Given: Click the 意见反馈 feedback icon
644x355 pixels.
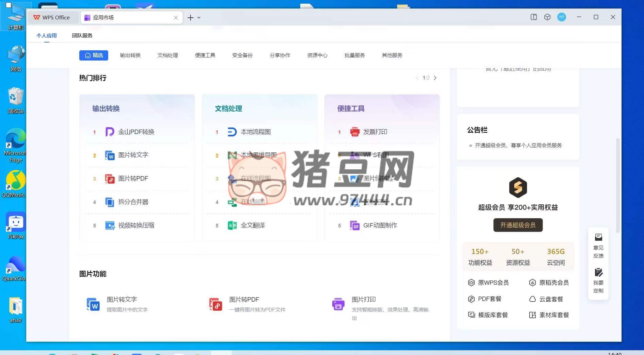Looking at the screenshot, I should [598, 237].
